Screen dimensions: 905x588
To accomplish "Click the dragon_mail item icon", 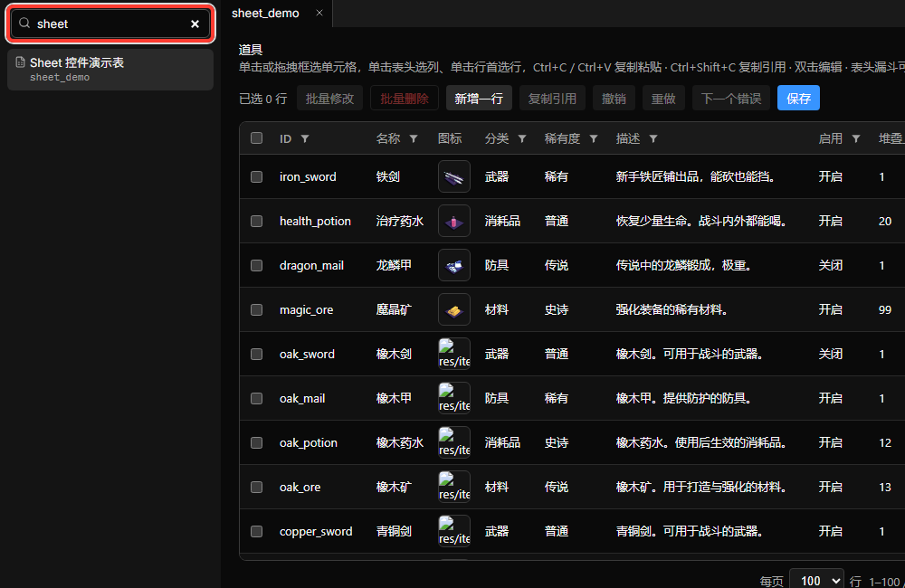I will coord(454,265).
